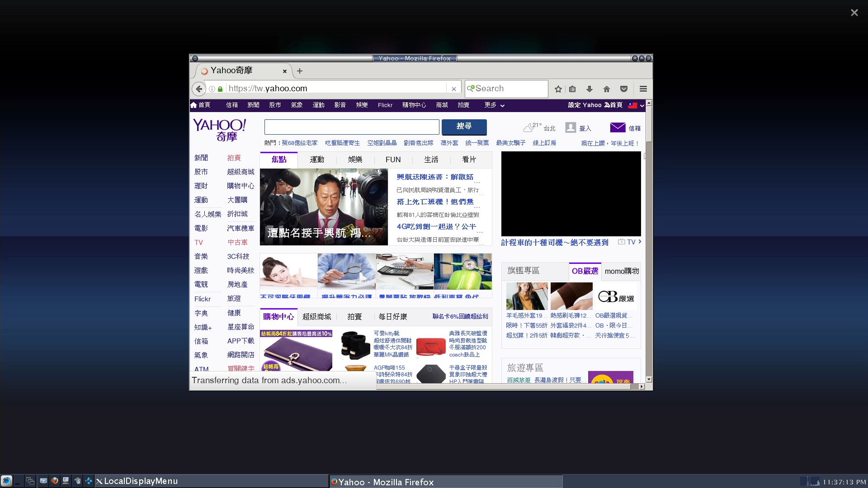Save page with the Pocket icon
This screenshot has height=488, width=868.
coord(624,89)
